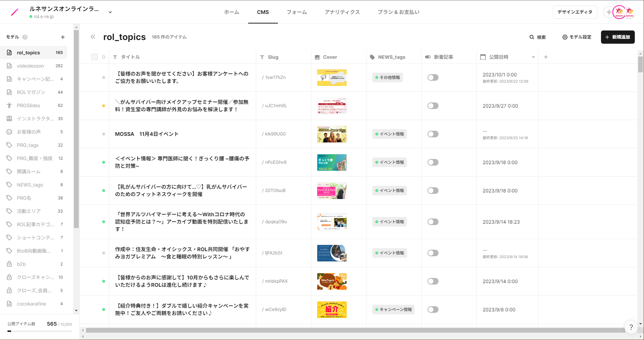Click the document icon next to videolesson
The image size is (644, 340).
tap(9, 66)
